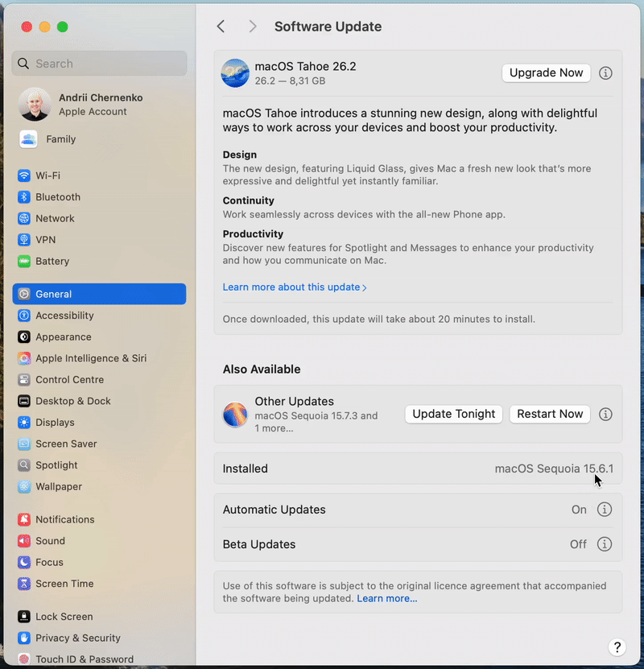Click the Screen Saver icon
644x669 pixels.
[x=24, y=444]
